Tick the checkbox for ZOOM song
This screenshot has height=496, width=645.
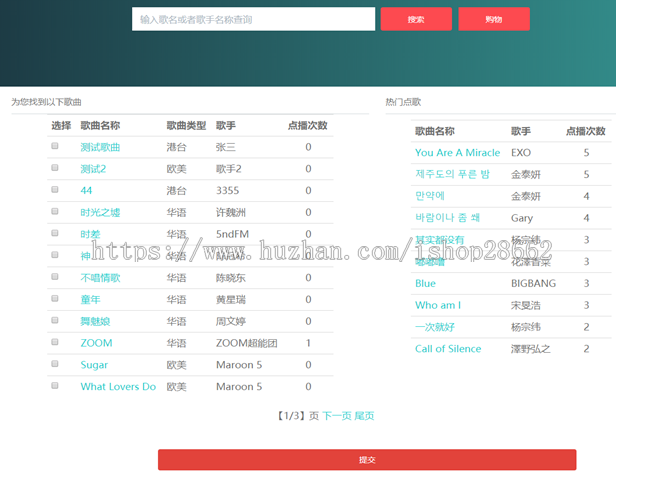tap(55, 342)
